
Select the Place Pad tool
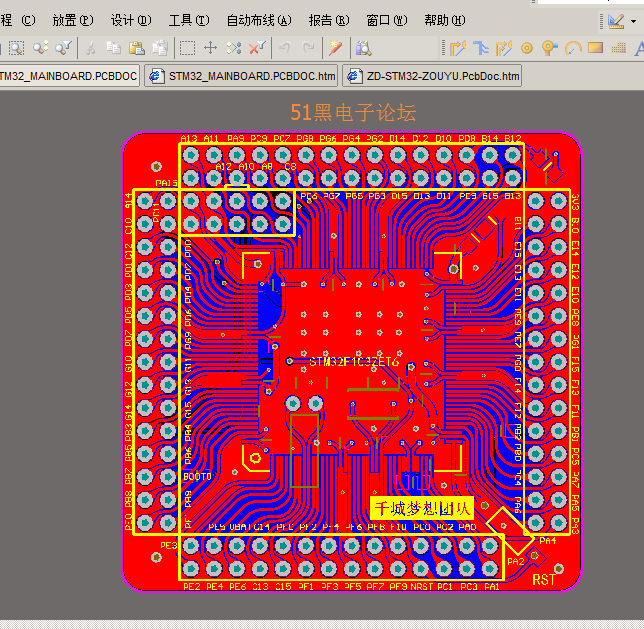point(527,47)
